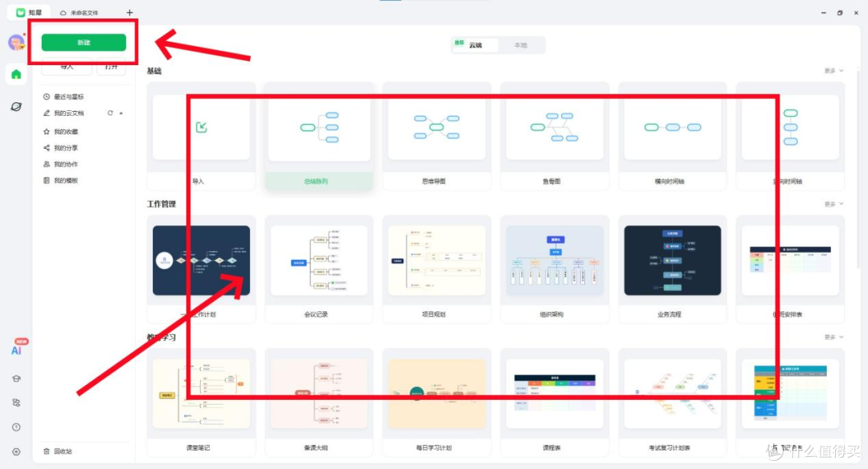Refresh 我的云文档 with the reload icon
Image resolution: width=868 pixels, height=469 pixels.
pos(110,113)
